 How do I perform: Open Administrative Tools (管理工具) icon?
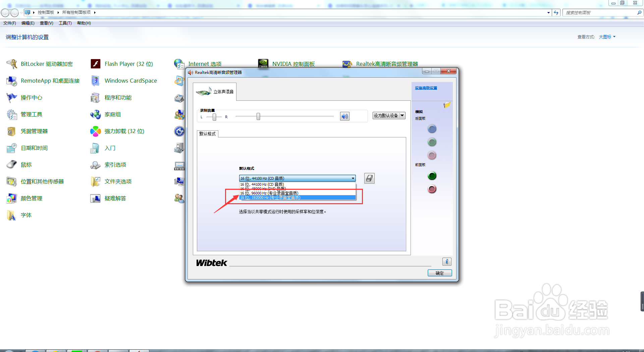(12, 114)
